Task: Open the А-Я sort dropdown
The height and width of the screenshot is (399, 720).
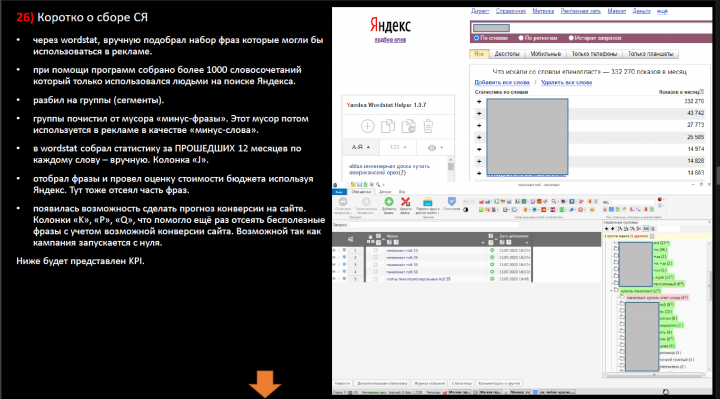Action: click(x=361, y=147)
